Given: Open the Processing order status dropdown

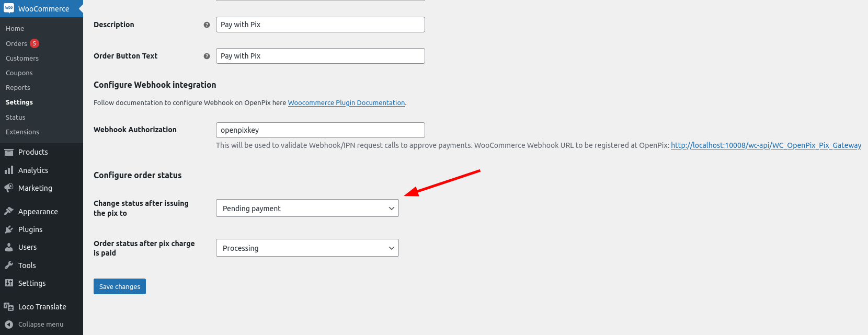Looking at the screenshot, I should [307, 248].
